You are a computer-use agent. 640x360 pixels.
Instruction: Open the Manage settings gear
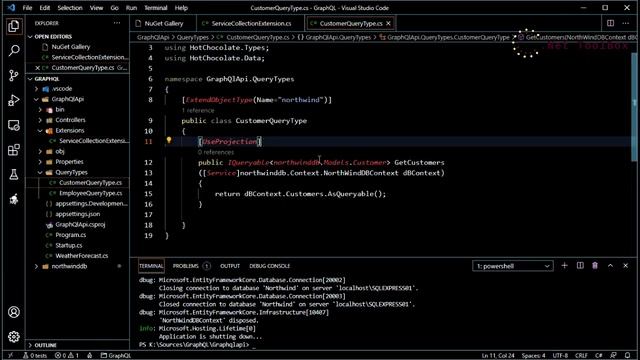tap(13, 337)
